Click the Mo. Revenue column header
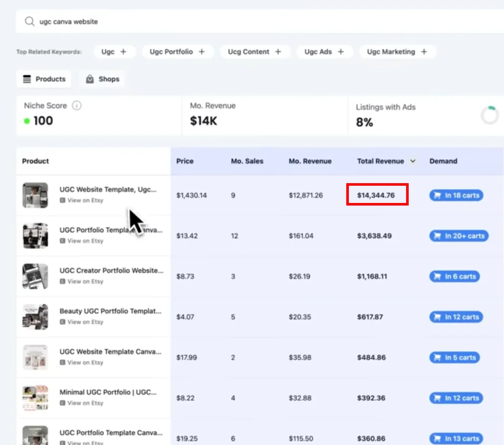This screenshot has height=445, width=504. pos(310,161)
